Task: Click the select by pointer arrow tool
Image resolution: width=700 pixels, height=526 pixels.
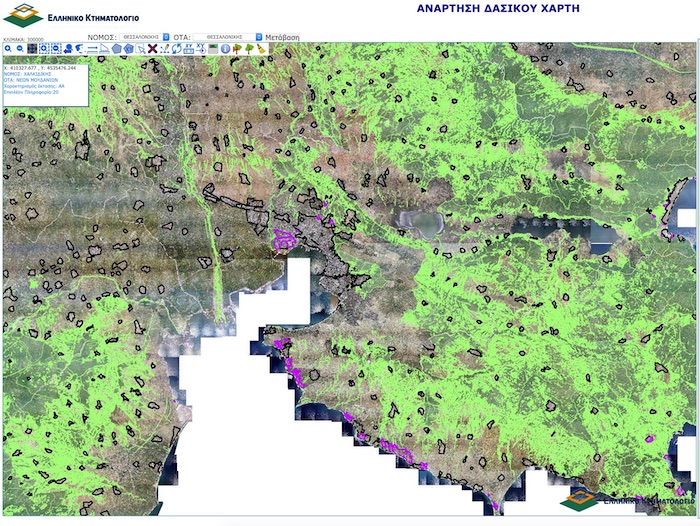Action: coord(140,48)
